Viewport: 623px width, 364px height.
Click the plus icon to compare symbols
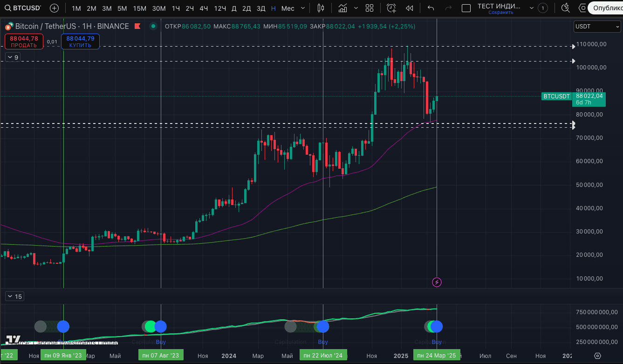coord(54,7)
